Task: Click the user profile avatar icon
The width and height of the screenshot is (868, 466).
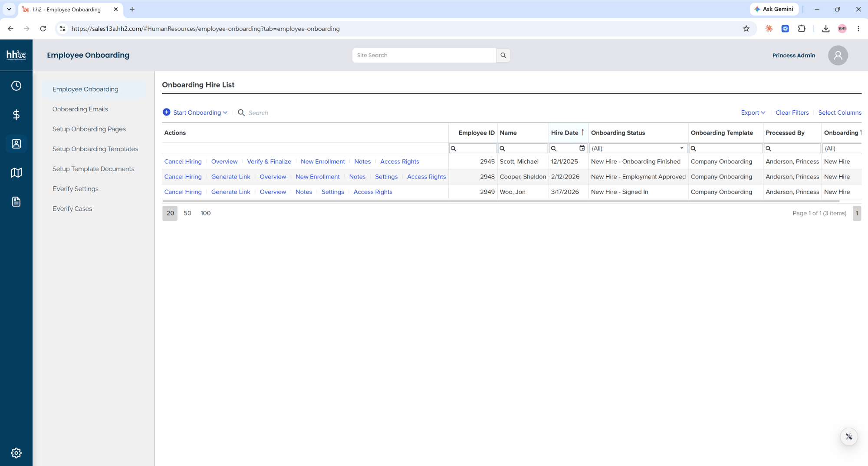Action: point(838,55)
